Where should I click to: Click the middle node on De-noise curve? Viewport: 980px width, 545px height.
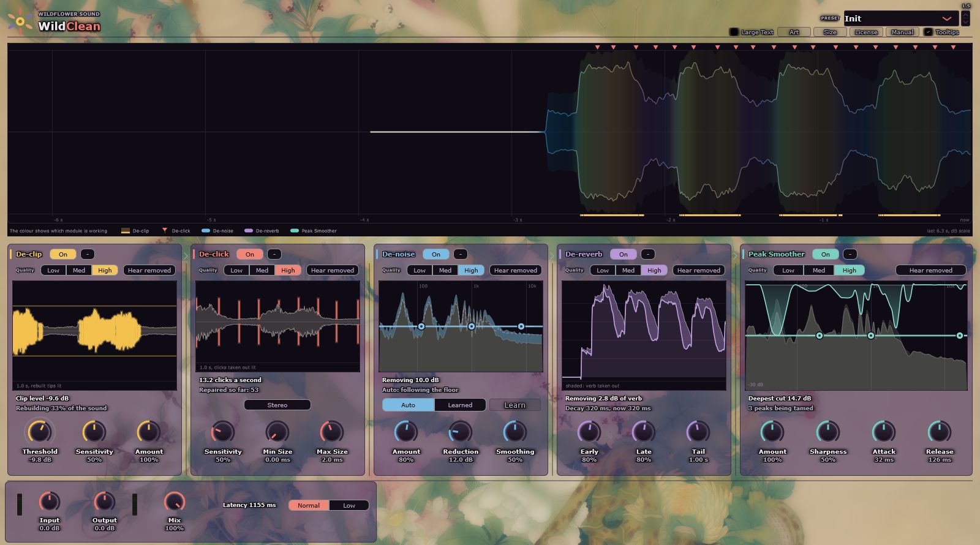[x=471, y=326]
